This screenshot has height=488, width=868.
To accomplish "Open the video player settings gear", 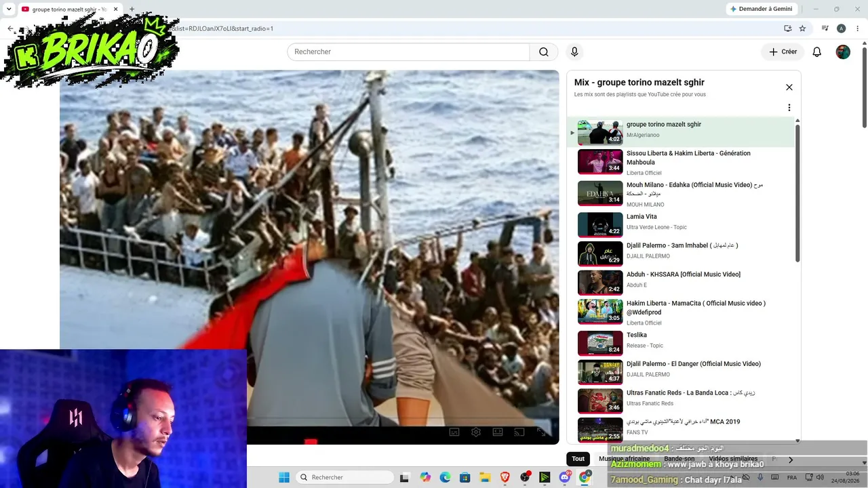I will click(x=476, y=432).
